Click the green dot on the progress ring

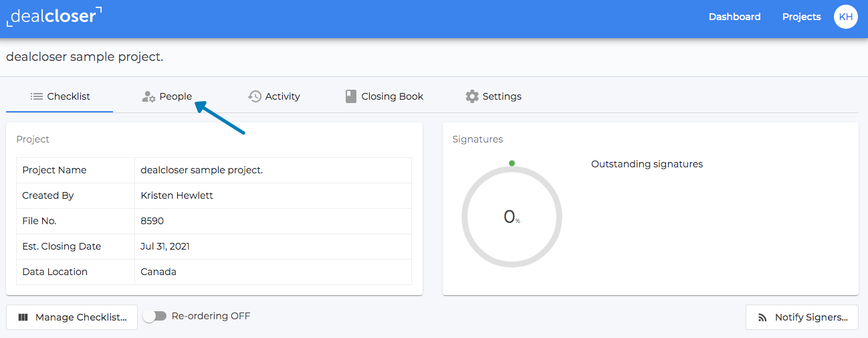(x=512, y=163)
